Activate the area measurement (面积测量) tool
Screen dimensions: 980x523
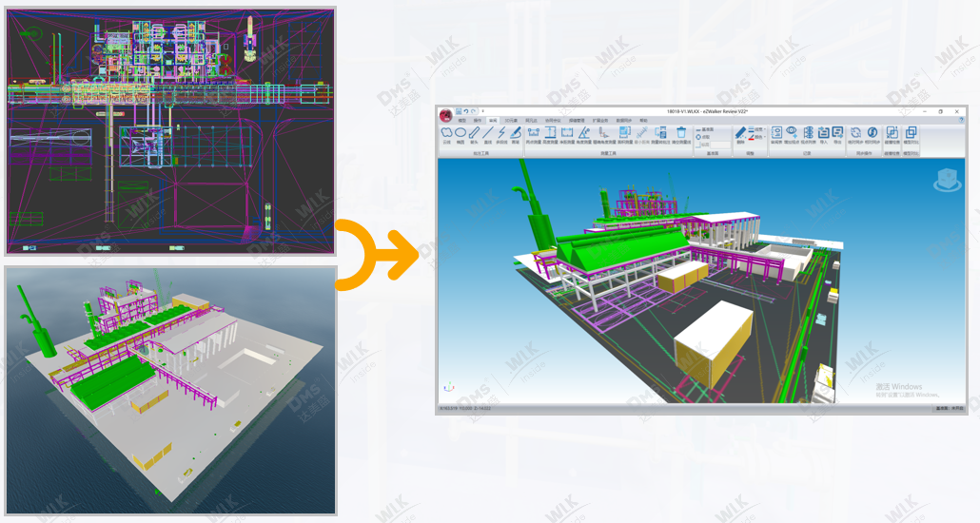(625, 136)
